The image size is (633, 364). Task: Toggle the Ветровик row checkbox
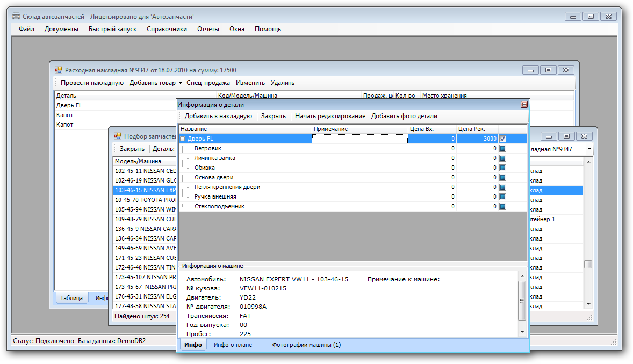click(x=502, y=149)
